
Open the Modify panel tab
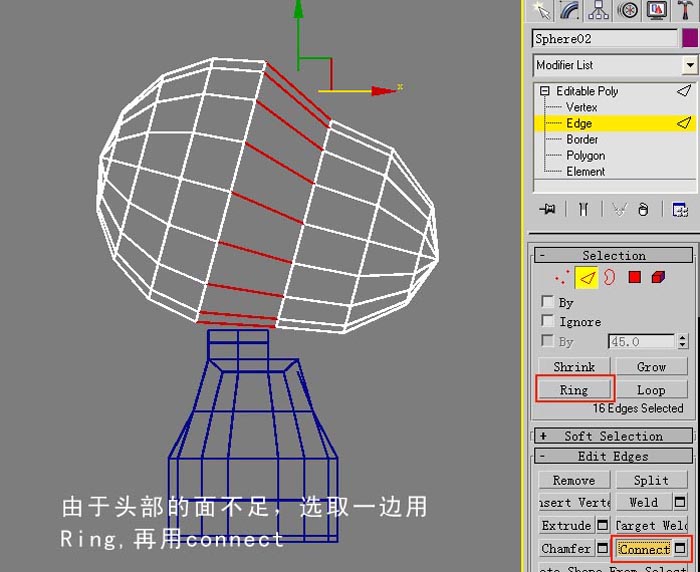[571, 10]
